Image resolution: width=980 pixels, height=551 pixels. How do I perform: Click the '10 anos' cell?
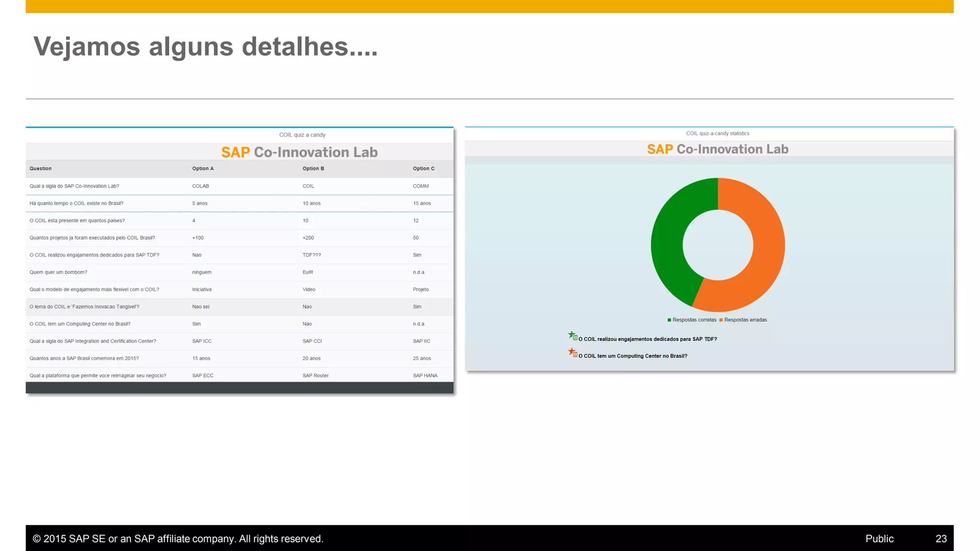pyautogui.click(x=312, y=203)
